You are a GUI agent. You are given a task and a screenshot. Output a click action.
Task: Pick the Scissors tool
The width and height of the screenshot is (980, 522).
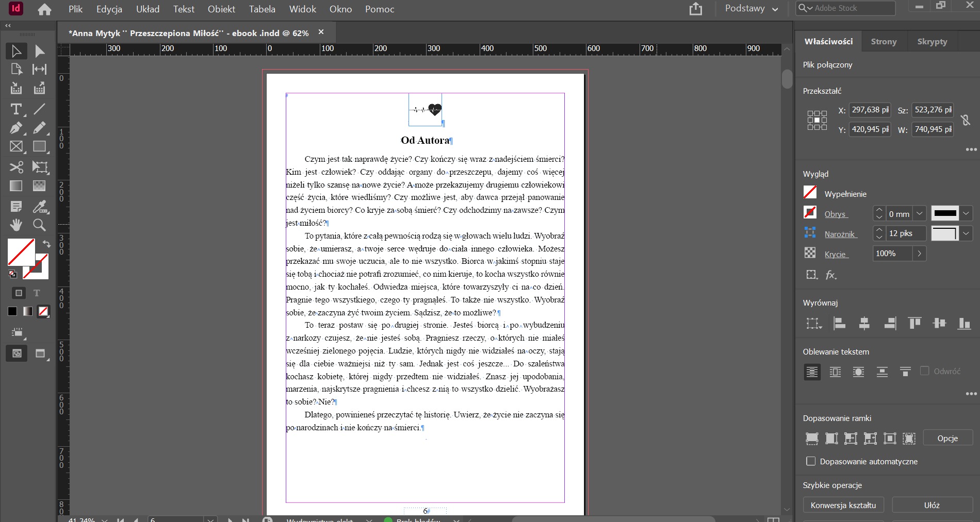(16, 167)
